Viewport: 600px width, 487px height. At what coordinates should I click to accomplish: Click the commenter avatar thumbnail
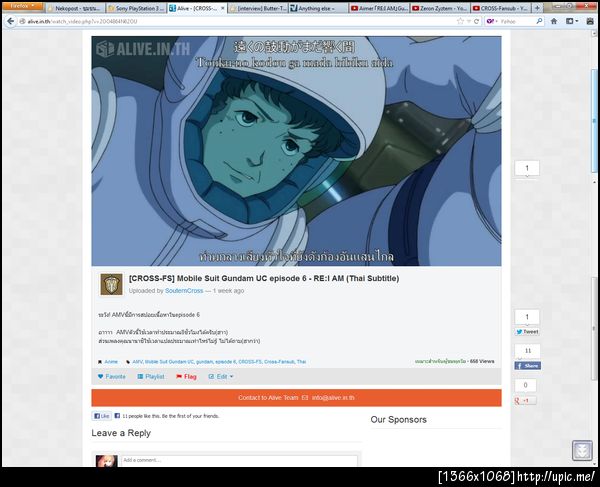[106, 461]
